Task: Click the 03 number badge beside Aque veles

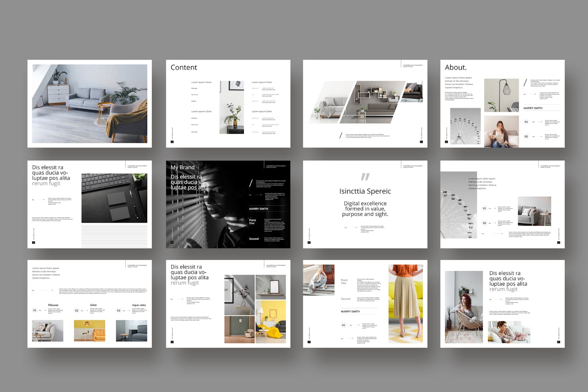Action: point(119,311)
